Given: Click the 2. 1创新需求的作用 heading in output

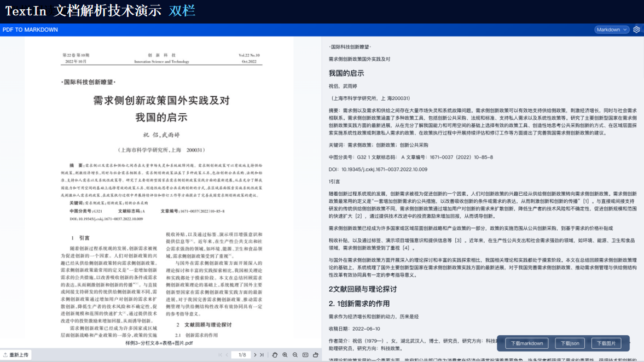Looking at the screenshot, I should tap(359, 303).
